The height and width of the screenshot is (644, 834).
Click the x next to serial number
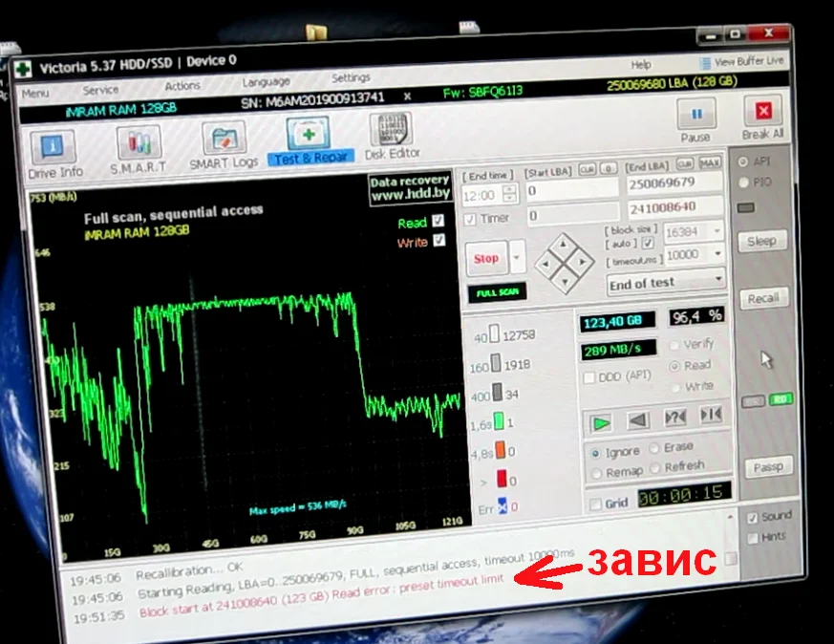coord(407,97)
